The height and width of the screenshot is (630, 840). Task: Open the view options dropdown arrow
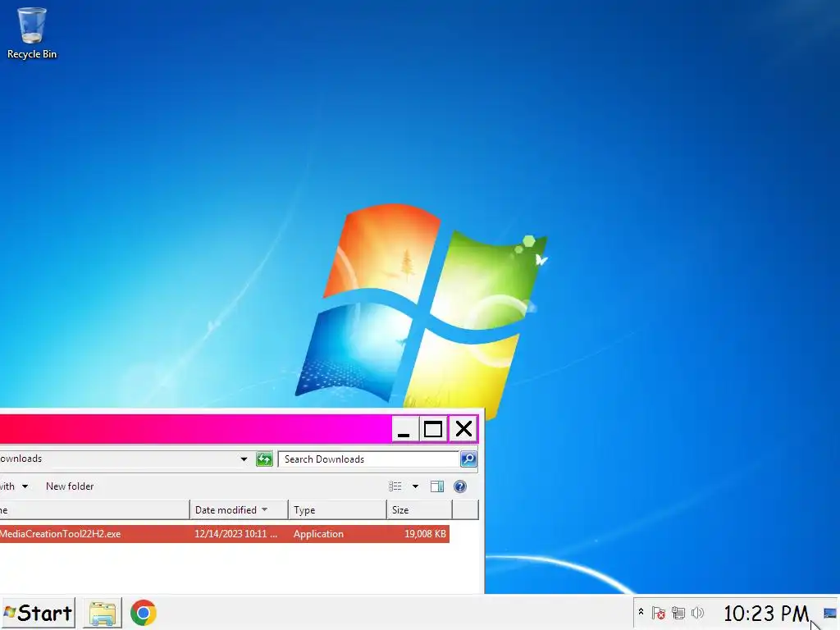[415, 486]
